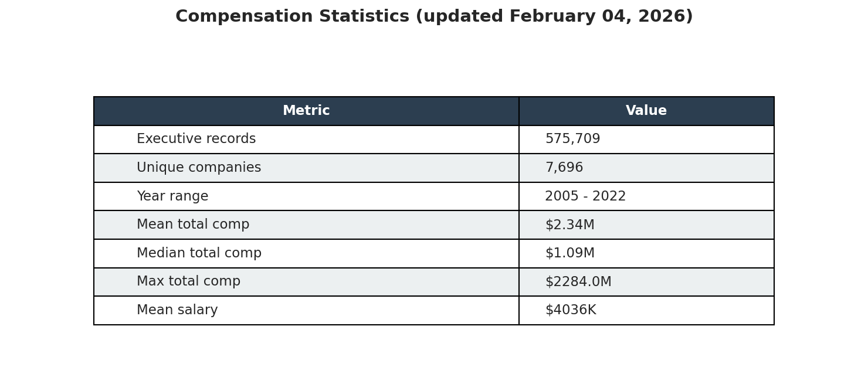This screenshot has height=384, width=868.
Task: Select the $1.09M value cell
Action: 569,253
